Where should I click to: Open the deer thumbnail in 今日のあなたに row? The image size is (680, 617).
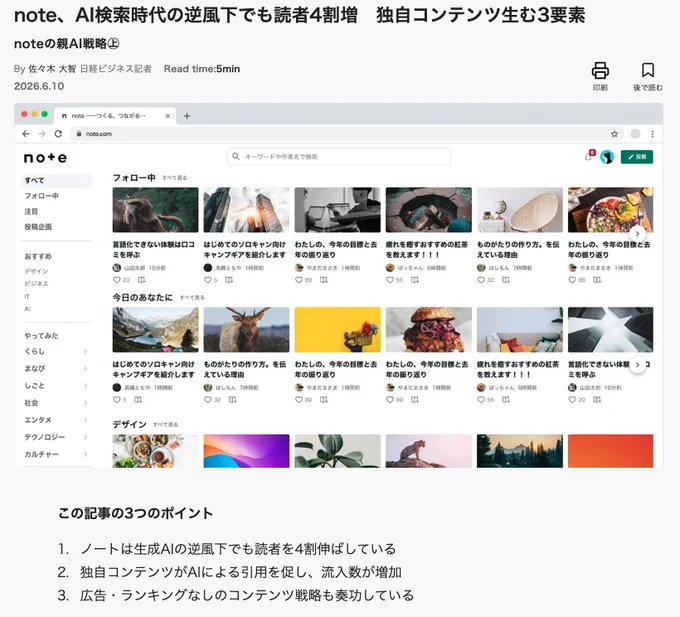(x=246, y=330)
